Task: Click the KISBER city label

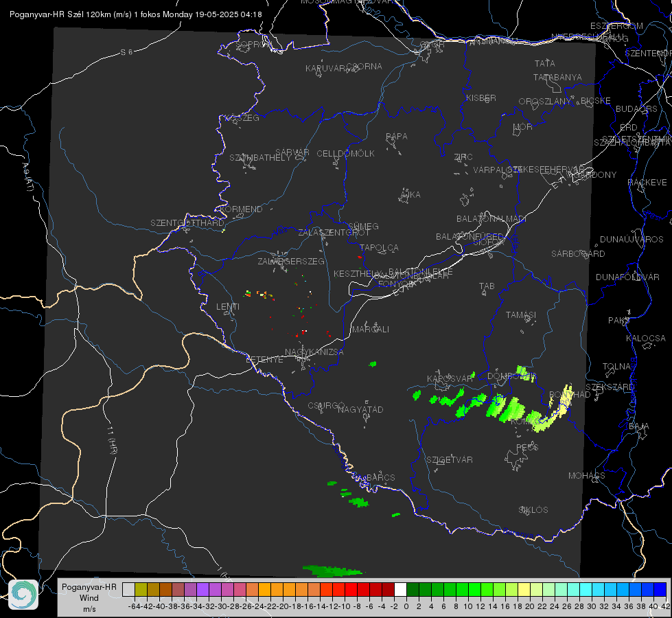Action: 481,98
